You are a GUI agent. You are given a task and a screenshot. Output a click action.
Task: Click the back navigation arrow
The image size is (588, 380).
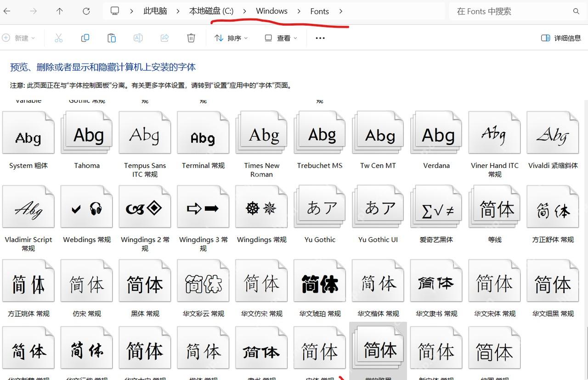pos(7,11)
